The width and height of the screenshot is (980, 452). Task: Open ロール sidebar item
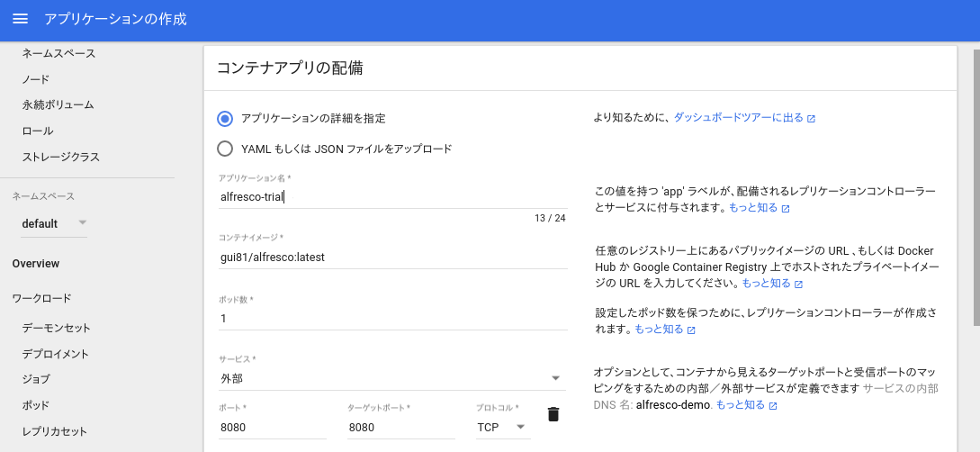pos(38,131)
